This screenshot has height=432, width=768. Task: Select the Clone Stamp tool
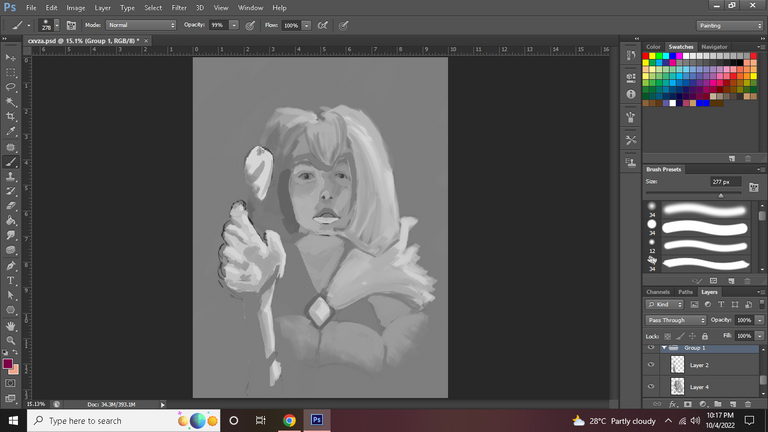(x=10, y=177)
